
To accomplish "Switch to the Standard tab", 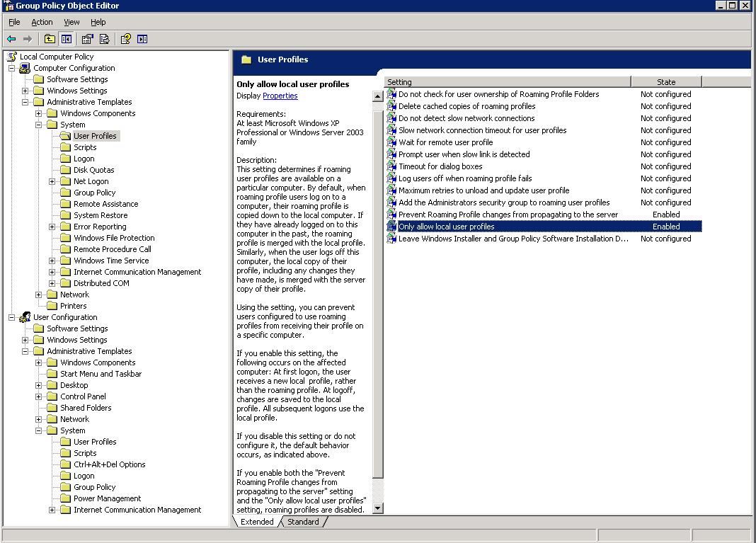I will click(303, 522).
